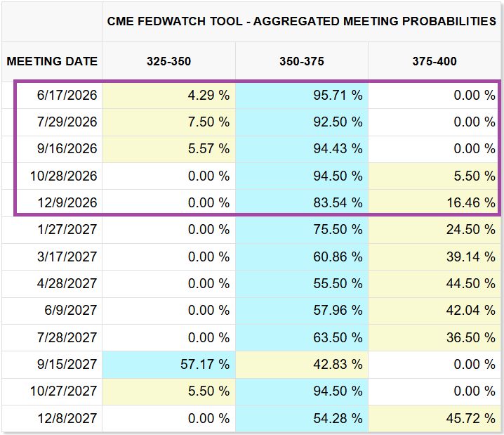Click the 16.46 % probability cell
504x435 pixels.
point(435,202)
